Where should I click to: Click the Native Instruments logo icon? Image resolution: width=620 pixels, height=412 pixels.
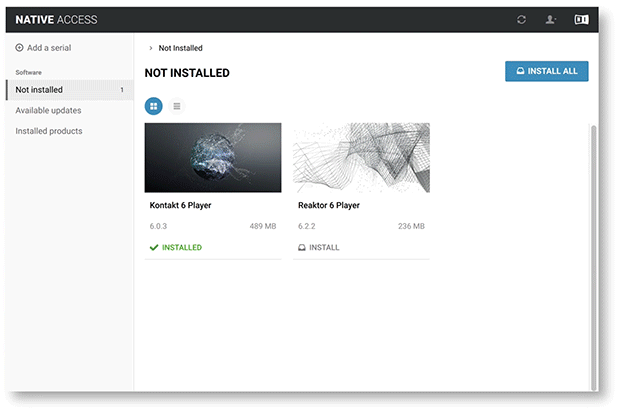click(x=581, y=20)
